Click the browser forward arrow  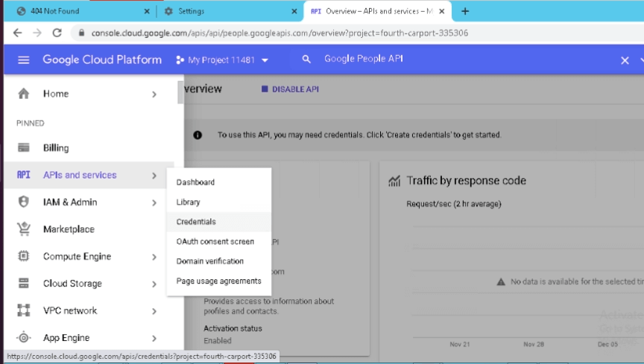click(37, 33)
